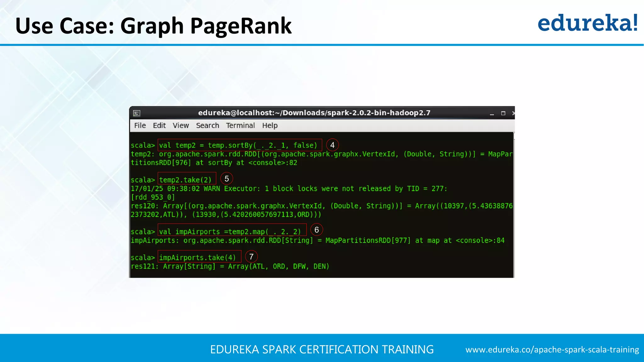Click the '[rdd_953_0]' output line
This screenshot has width=644, height=362.
click(x=153, y=197)
